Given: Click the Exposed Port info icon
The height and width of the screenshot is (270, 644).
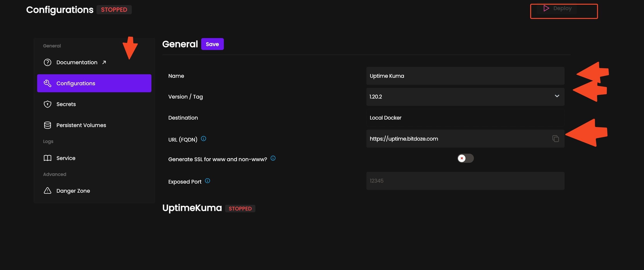Looking at the screenshot, I should click(208, 181).
